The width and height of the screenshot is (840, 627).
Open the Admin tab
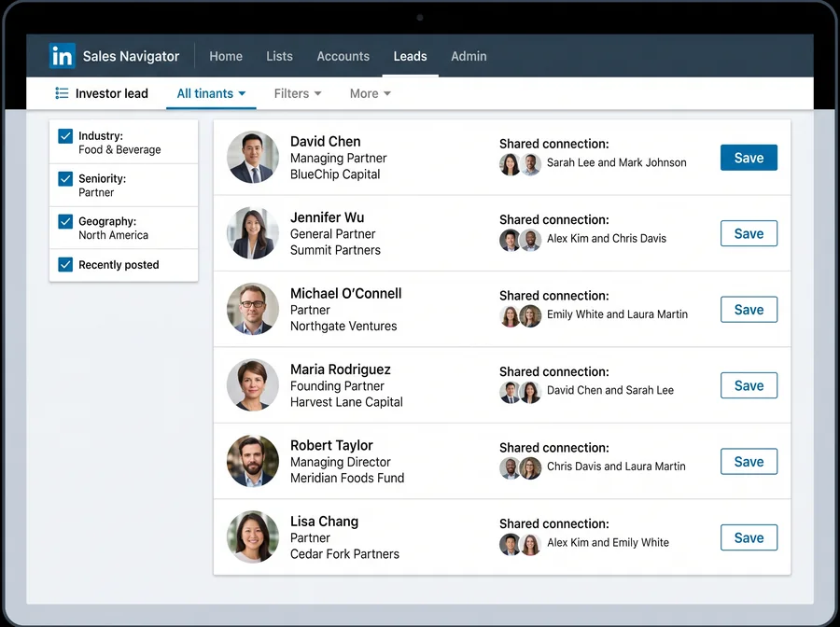click(469, 56)
